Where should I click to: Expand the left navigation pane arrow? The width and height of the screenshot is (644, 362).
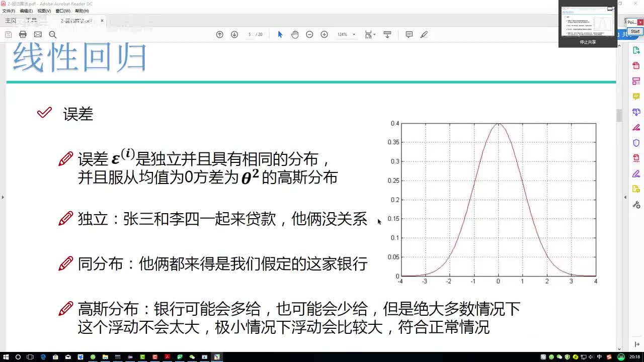[3, 197]
